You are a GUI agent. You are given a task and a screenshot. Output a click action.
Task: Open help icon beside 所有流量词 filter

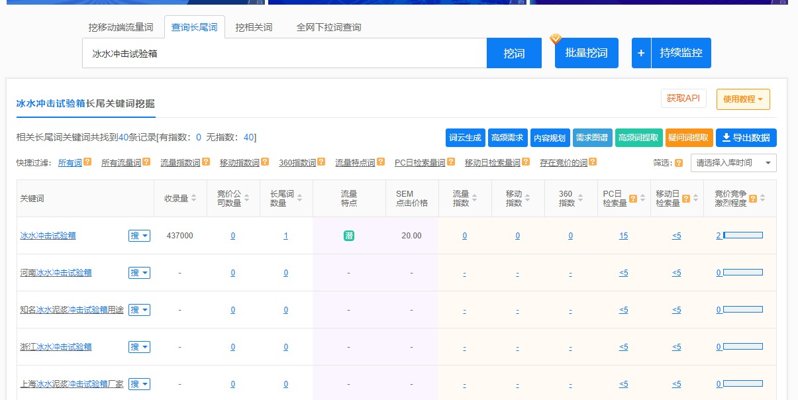point(147,162)
